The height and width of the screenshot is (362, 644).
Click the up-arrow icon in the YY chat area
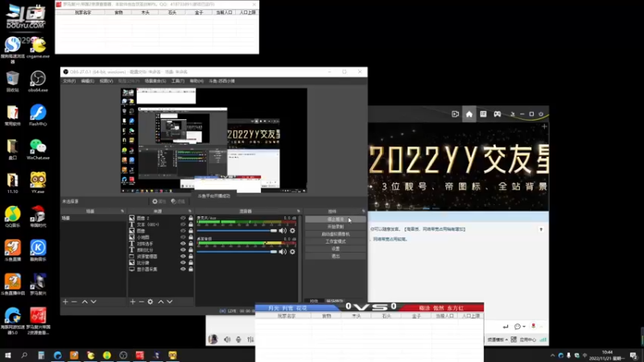click(541, 229)
